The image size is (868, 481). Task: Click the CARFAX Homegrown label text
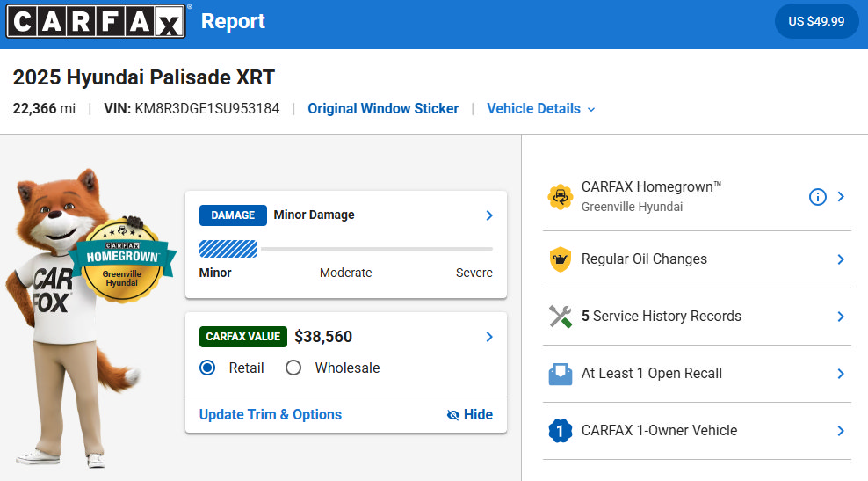tap(652, 186)
